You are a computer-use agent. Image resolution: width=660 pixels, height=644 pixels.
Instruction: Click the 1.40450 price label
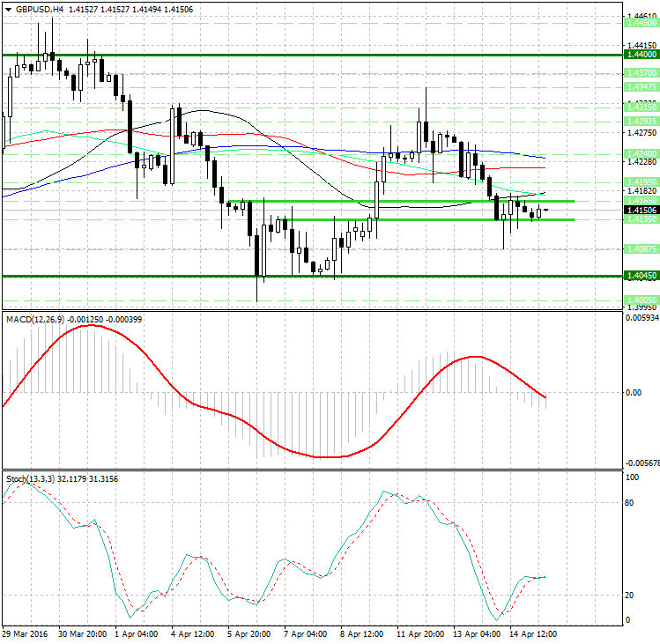pyautogui.click(x=639, y=276)
